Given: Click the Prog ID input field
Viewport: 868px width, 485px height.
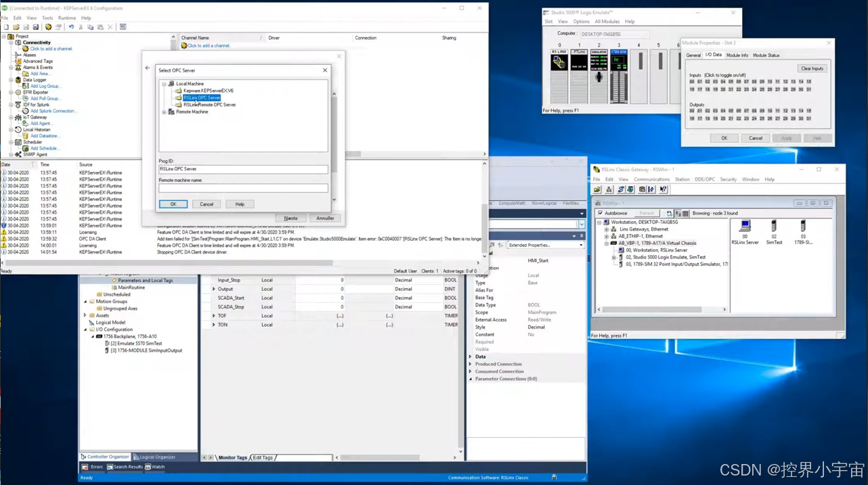Looking at the screenshot, I should [243, 169].
